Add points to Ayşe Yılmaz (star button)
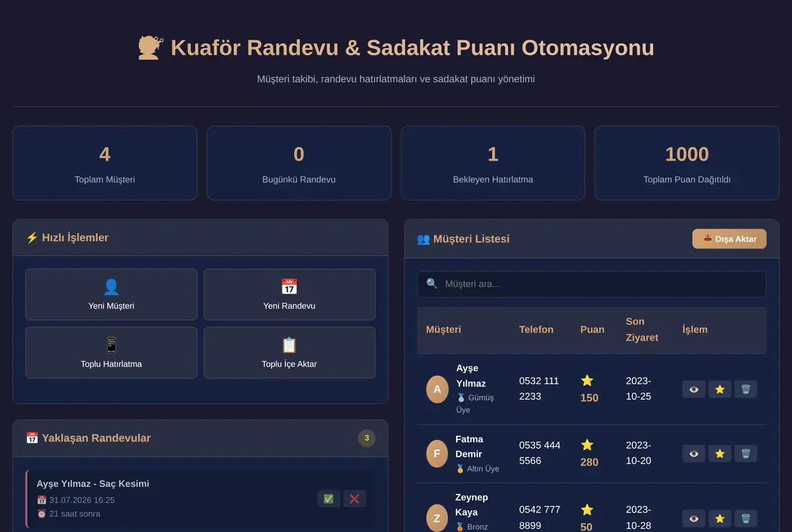Viewport: 792px width, 532px height. coord(719,389)
